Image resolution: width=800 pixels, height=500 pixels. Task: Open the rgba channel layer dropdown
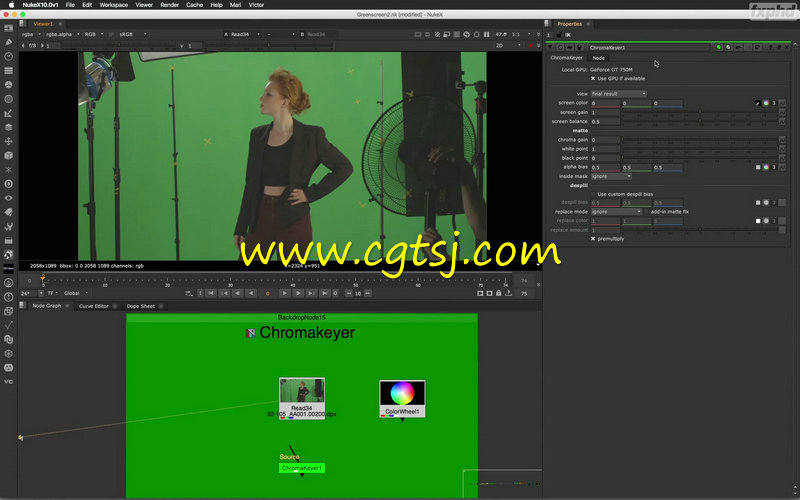[30, 34]
